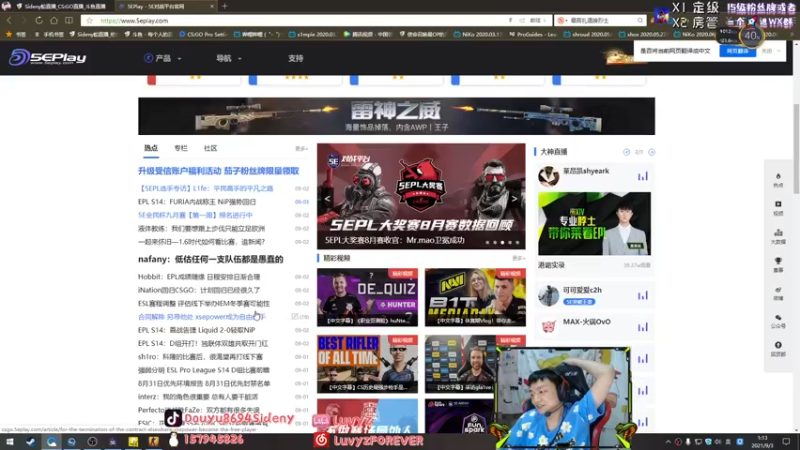Open Steam from the taskbar

[31, 441]
